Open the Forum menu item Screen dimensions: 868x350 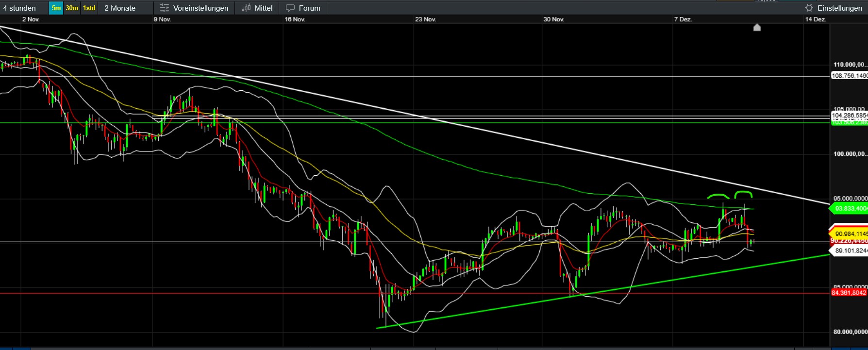pos(309,8)
